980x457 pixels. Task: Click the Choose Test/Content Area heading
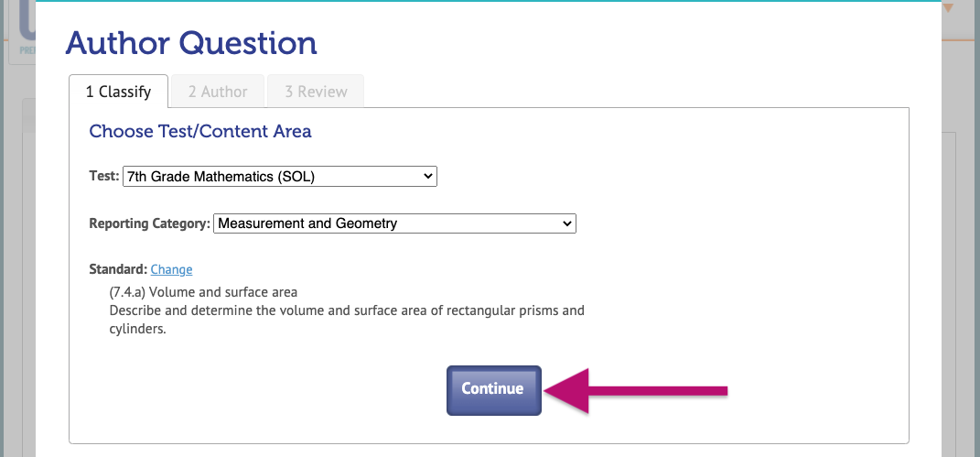[x=200, y=131]
